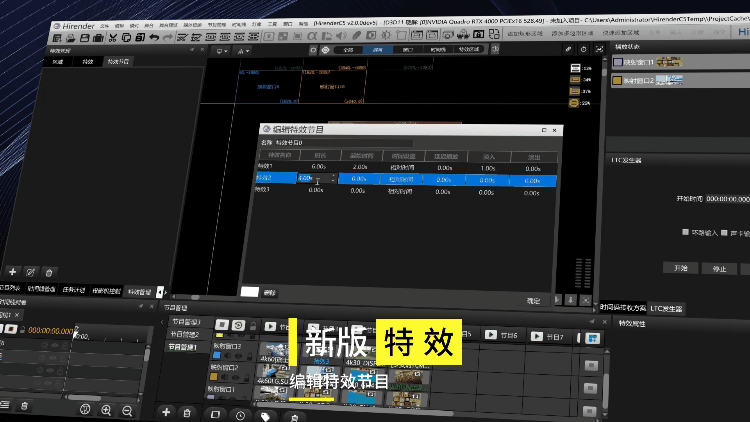Click the horizontal scrollbar under the timeline tracks
Screen dimensions: 750x422
click(85, 398)
